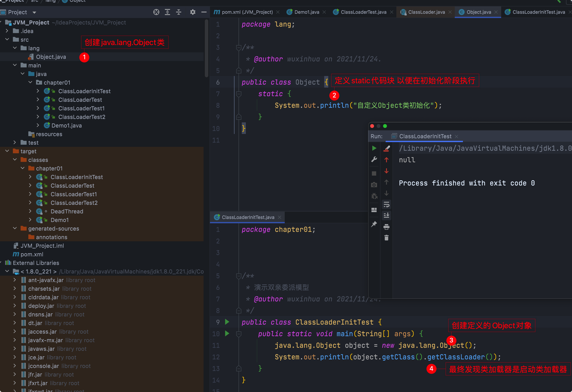Clear console output with trash icon
Screen dimensions: 572x392
coord(386,238)
